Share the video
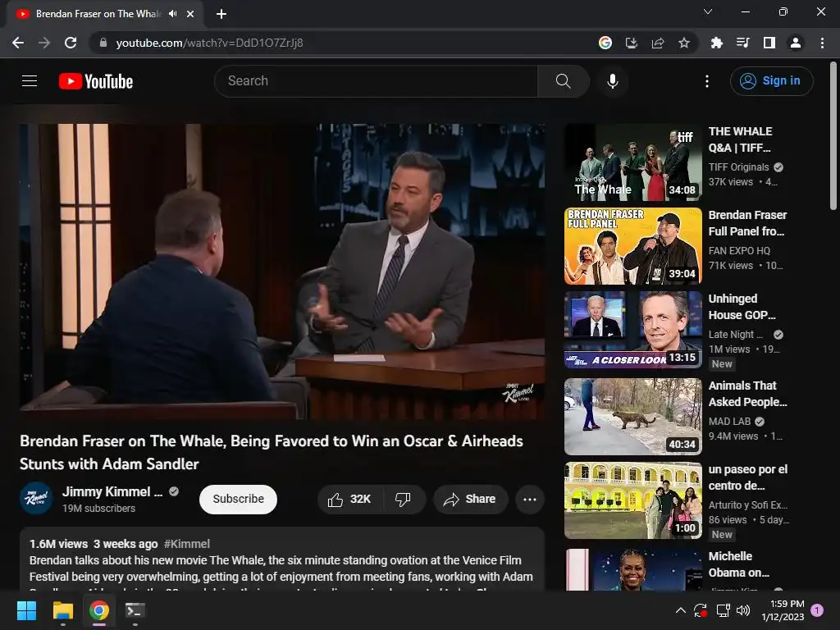The height and width of the screenshot is (630, 840). tap(470, 500)
